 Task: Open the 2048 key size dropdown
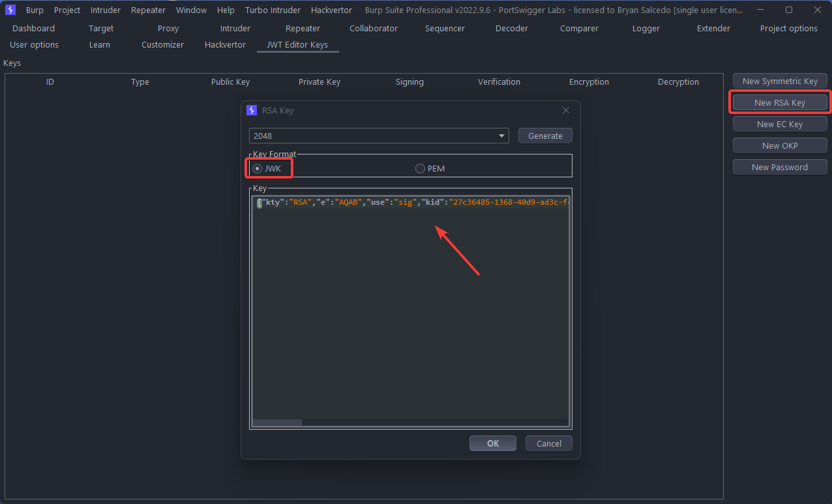378,136
